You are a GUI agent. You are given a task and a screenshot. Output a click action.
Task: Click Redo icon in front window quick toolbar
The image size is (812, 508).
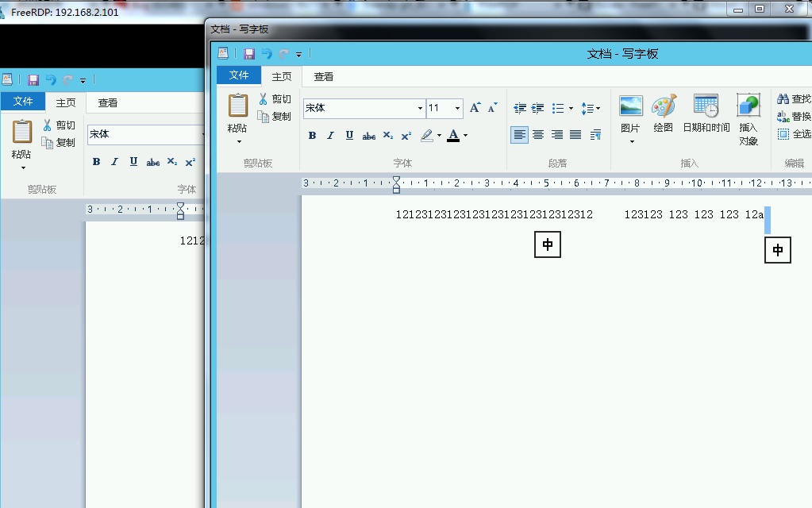tap(284, 54)
